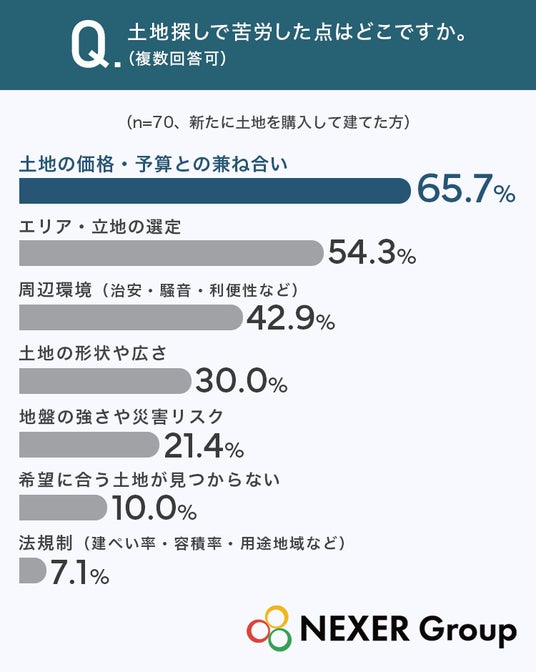Screen dimensions: 536x672
Task: Click the label 地盤の強さや災害リスク
Action: (x=121, y=417)
